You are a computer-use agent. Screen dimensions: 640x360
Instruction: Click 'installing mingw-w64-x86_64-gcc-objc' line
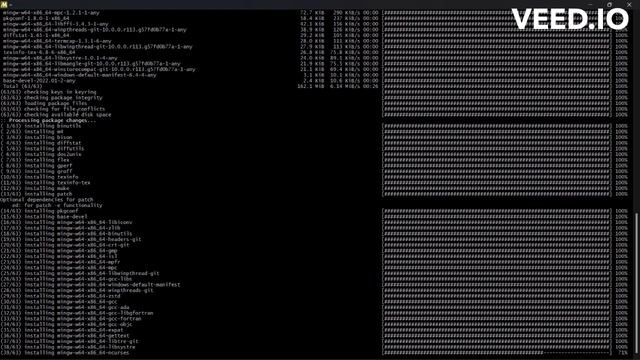click(x=67, y=324)
